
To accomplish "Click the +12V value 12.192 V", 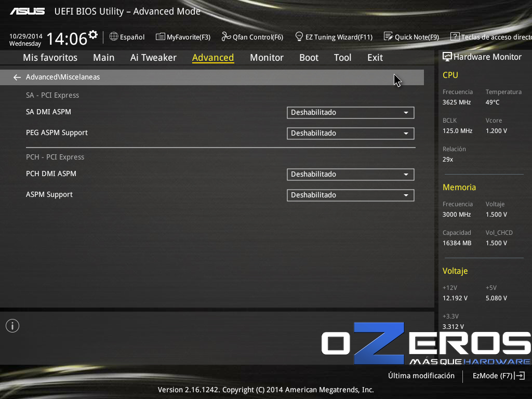I will (455, 298).
